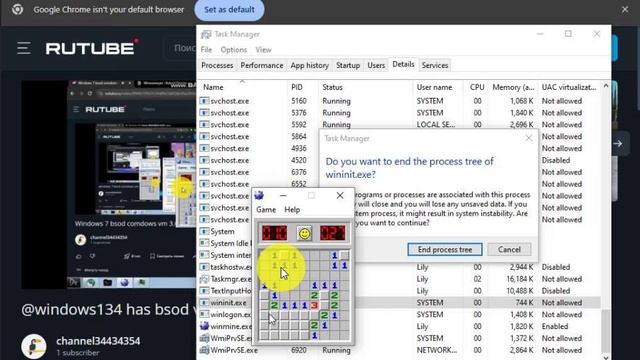This screenshot has height=360, width=640.
Task: Switch to the Performance tab
Action: pos(262,65)
